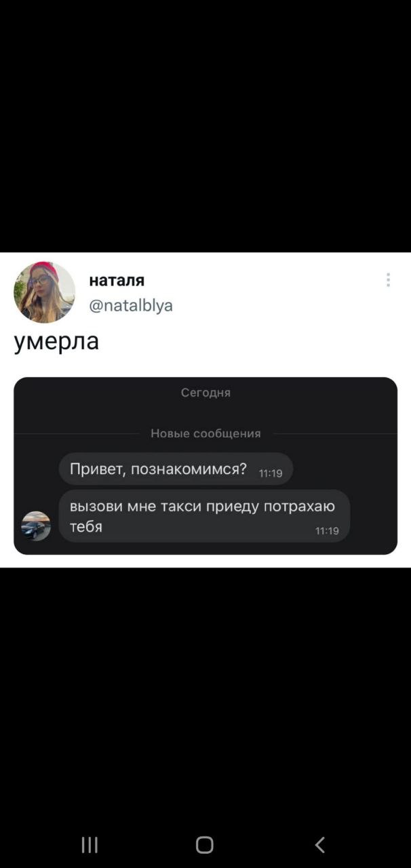Tap the Android home button
The height and width of the screenshot is (868, 411).
(205, 844)
